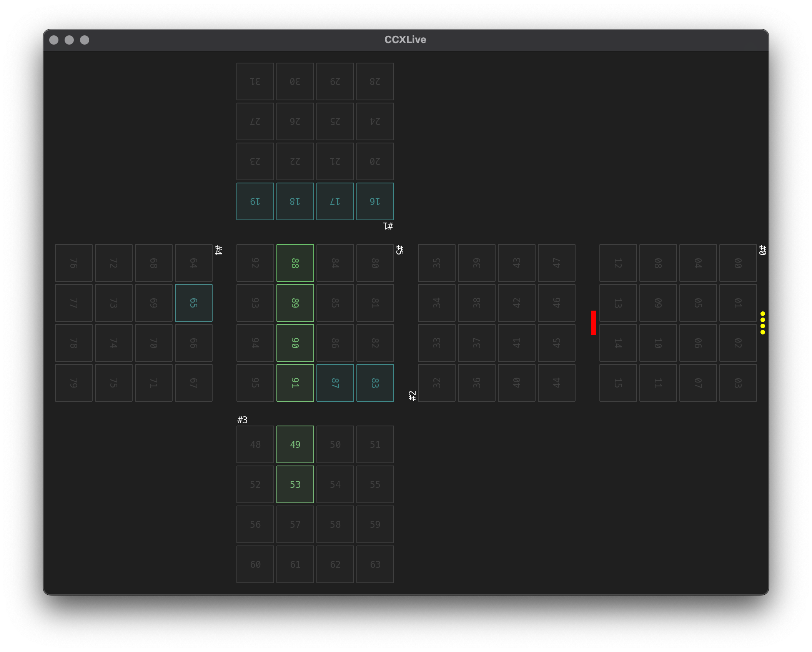Click the yellow dots indicator
Screen dimensions: 812x652
762,323
